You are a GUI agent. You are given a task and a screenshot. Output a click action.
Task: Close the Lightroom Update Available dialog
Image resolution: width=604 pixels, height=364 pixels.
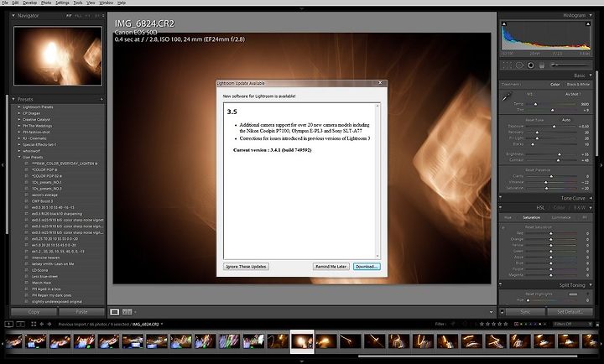pyautogui.click(x=380, y=83)
